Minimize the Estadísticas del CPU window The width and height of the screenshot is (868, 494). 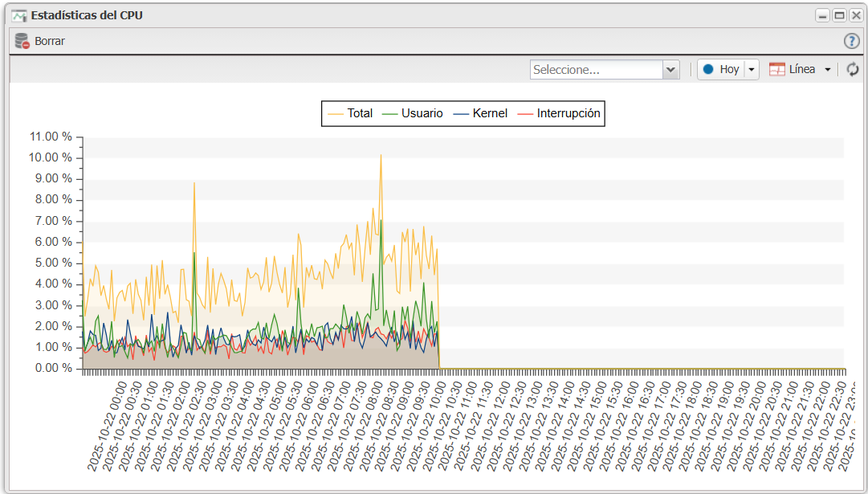coord(822,15)
